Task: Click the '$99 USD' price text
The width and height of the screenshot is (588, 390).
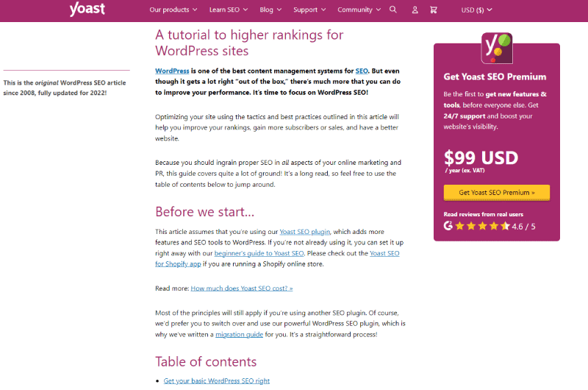Action: click(481, 157)
